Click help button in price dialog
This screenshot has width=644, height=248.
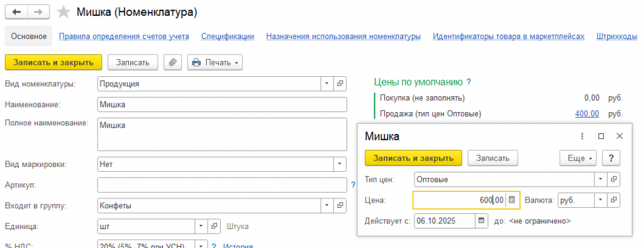pos(611,158)
